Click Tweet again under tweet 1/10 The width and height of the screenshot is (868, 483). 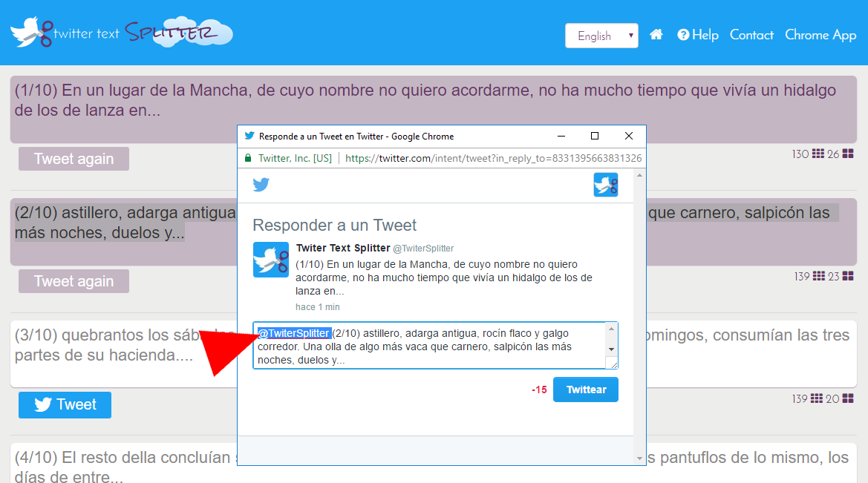point(74,159)
